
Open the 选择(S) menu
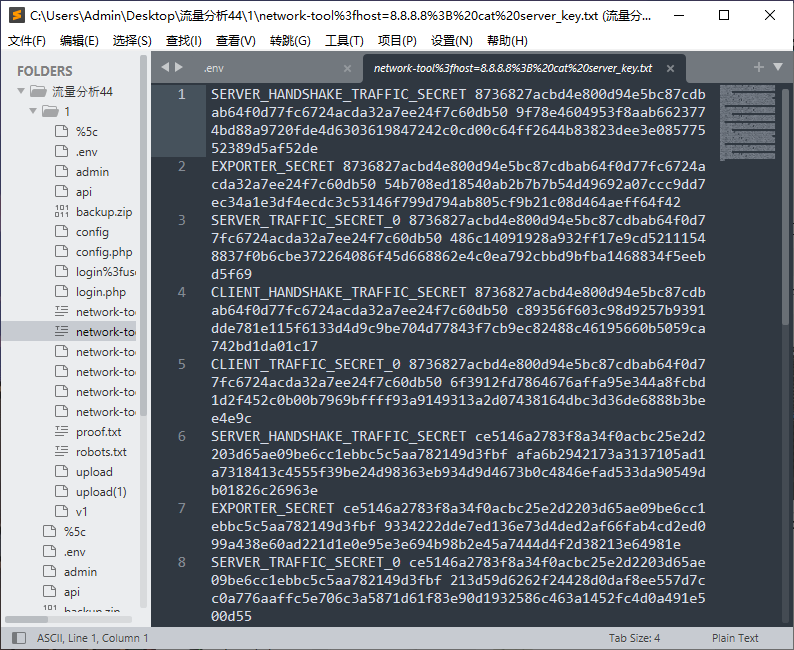tap(132, 40)
